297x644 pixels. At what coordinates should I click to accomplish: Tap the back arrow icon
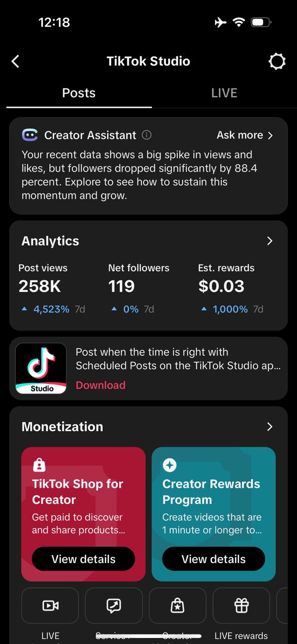pos(16,61)
